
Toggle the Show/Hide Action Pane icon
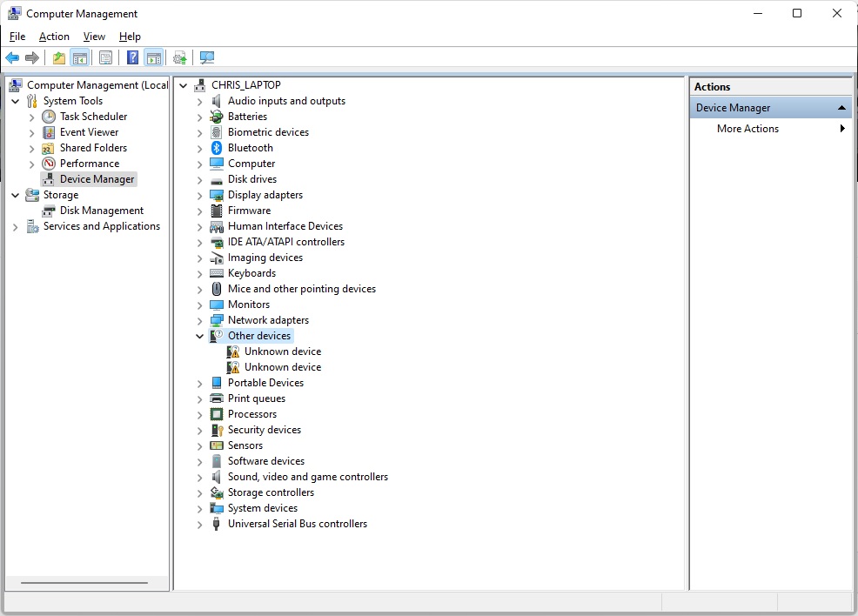coord(154,57)
